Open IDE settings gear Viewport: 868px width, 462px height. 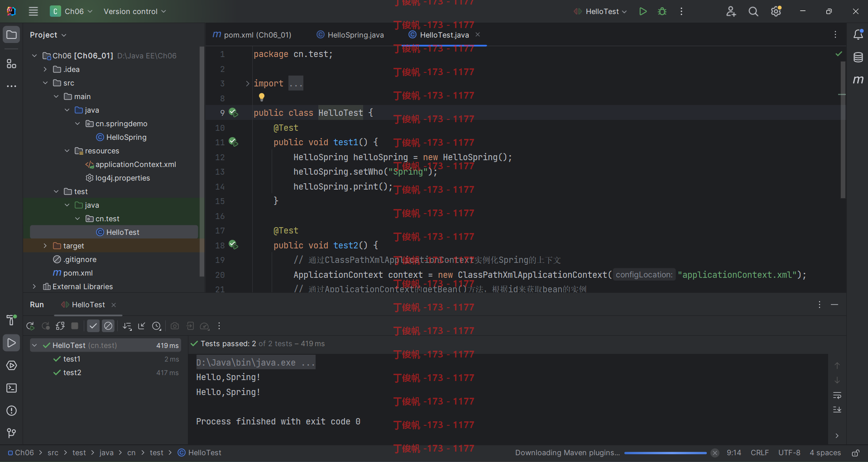click(776, 11)
